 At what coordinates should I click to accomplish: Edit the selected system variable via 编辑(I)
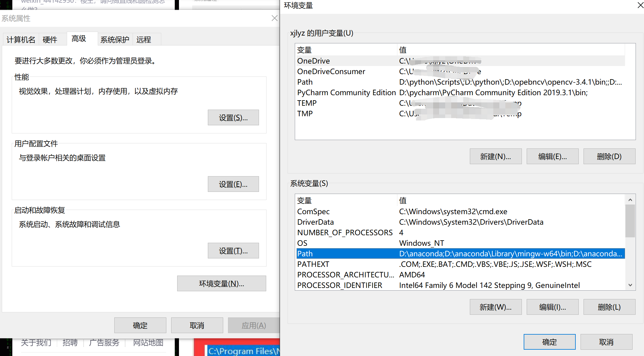pyautogui.click(x=552, y=307)
